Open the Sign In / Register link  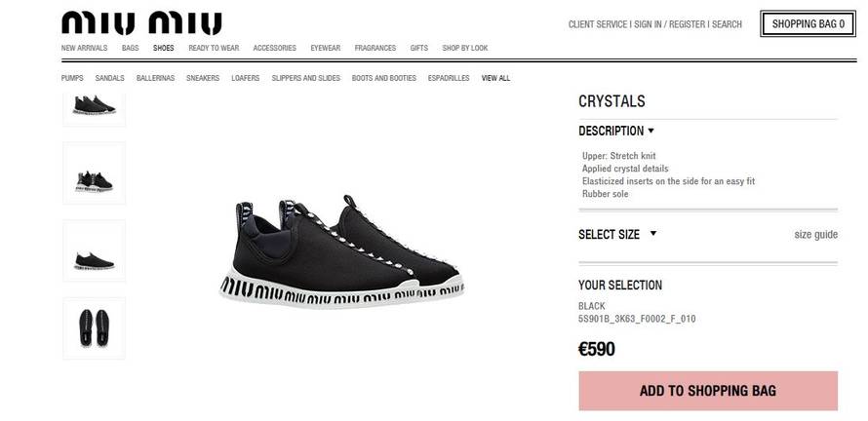[670, 24]
